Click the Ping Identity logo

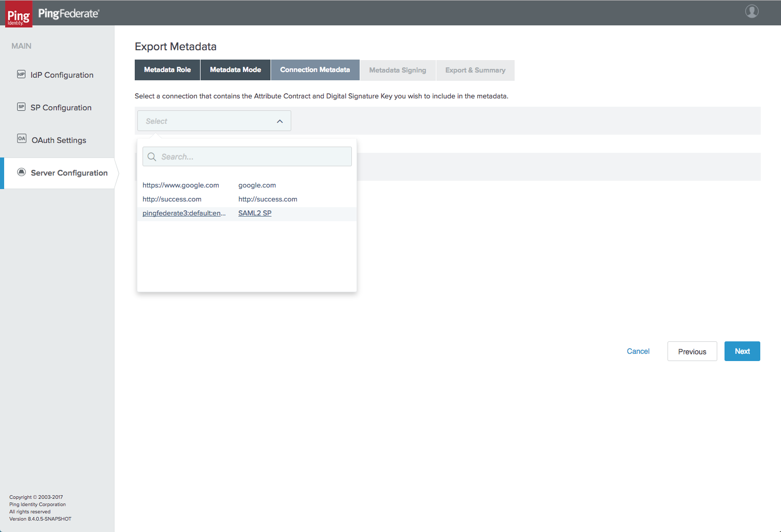(x=19, y=14)
